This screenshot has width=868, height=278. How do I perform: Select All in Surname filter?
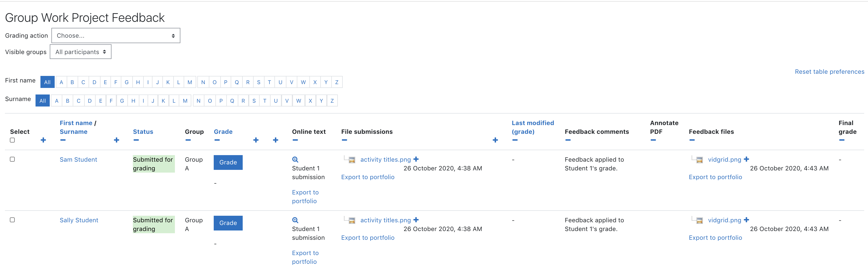(42, 101)
